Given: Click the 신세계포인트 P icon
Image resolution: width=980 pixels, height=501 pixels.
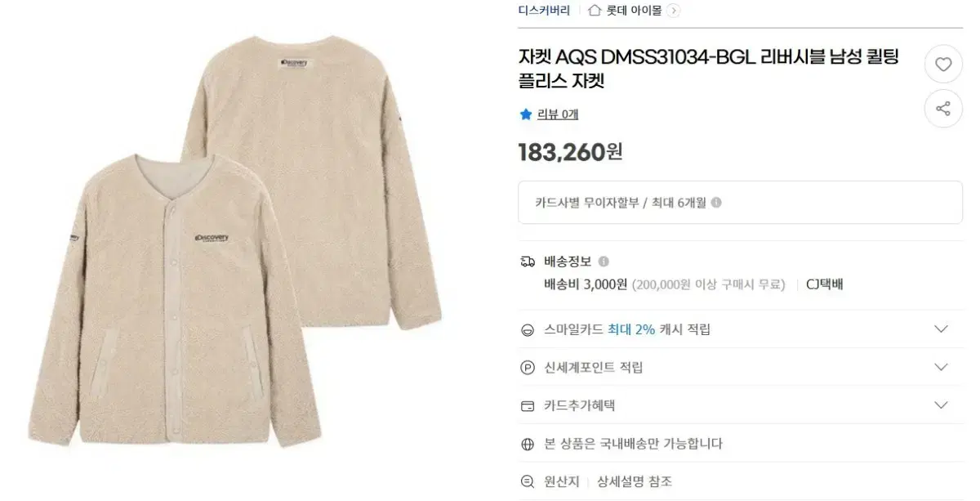Looking at the screenshot, I should pos(528,368).
